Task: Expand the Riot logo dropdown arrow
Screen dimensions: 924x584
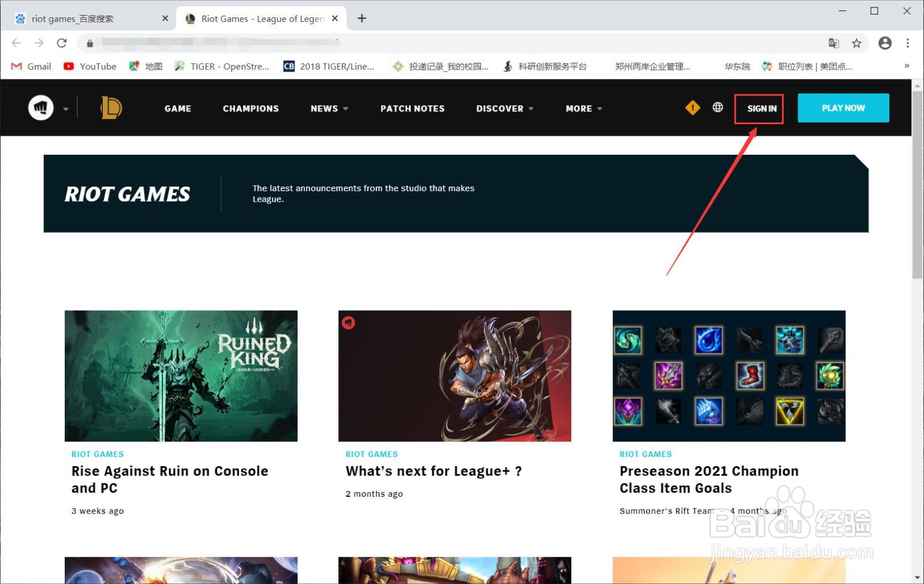Action: (66, 109)
